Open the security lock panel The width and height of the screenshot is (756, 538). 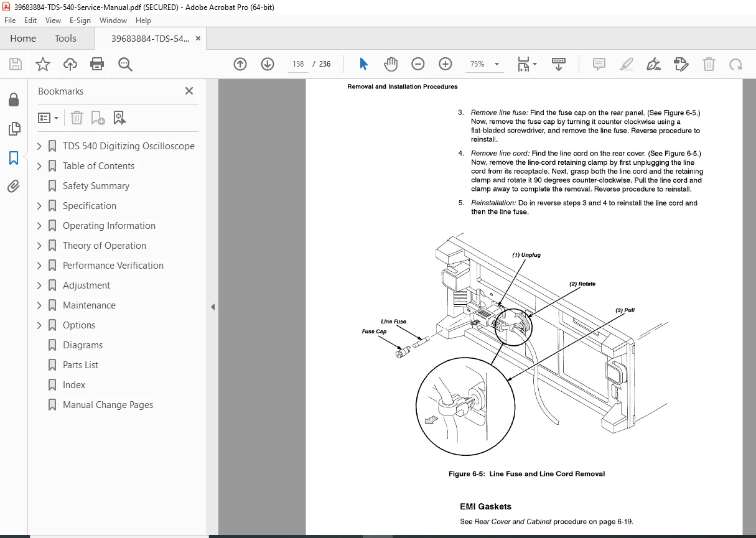tap(14, 100)
